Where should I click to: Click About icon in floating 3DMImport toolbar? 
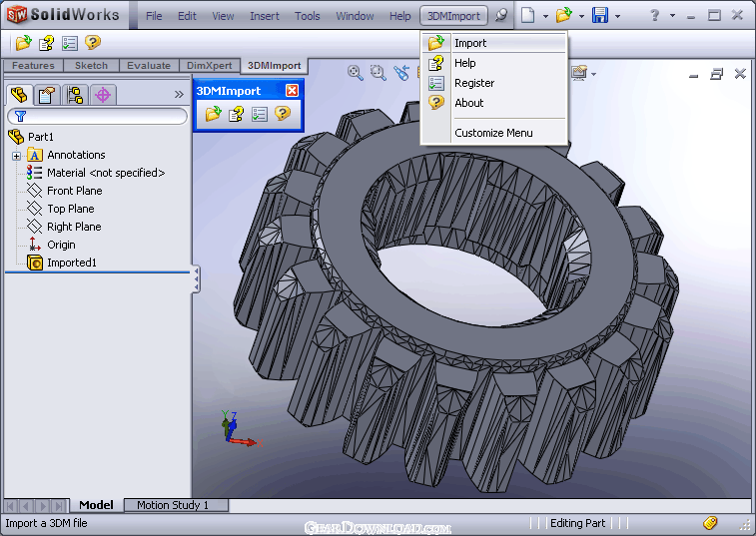pyautogui.click(x=283, y=113)
